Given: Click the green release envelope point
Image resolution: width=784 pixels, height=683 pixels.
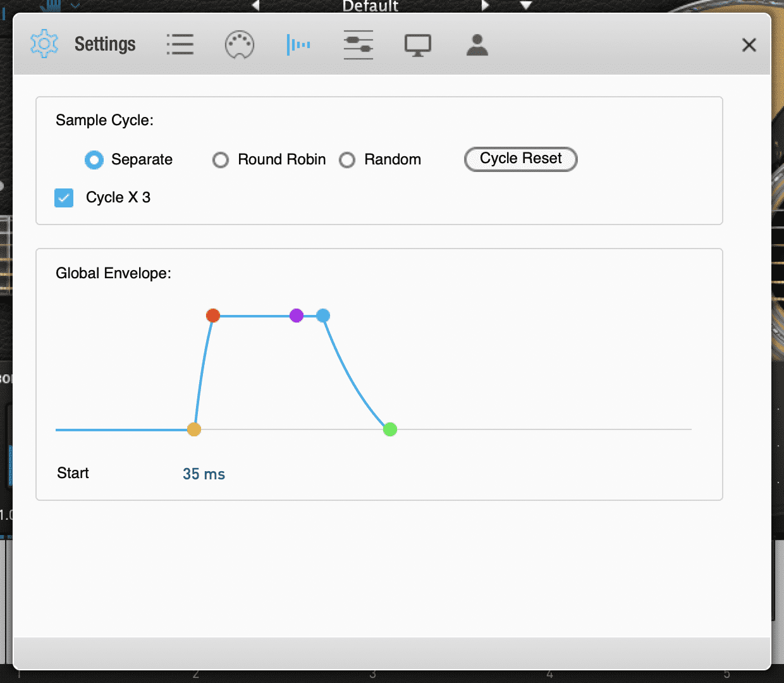Looking at the screenshot, I should (x=390, y=429).
